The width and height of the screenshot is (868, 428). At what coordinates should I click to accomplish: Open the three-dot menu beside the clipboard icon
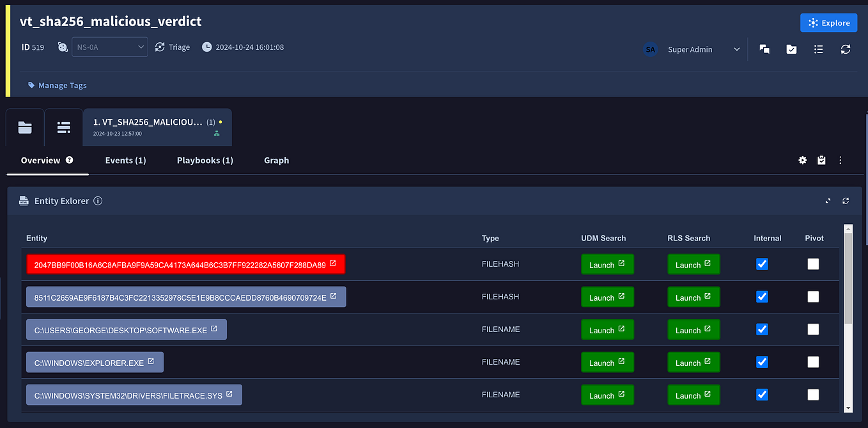(x=840, y=160)
